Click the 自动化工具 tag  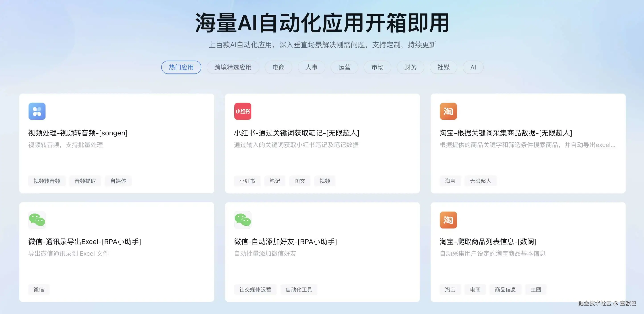pos(299,290)
